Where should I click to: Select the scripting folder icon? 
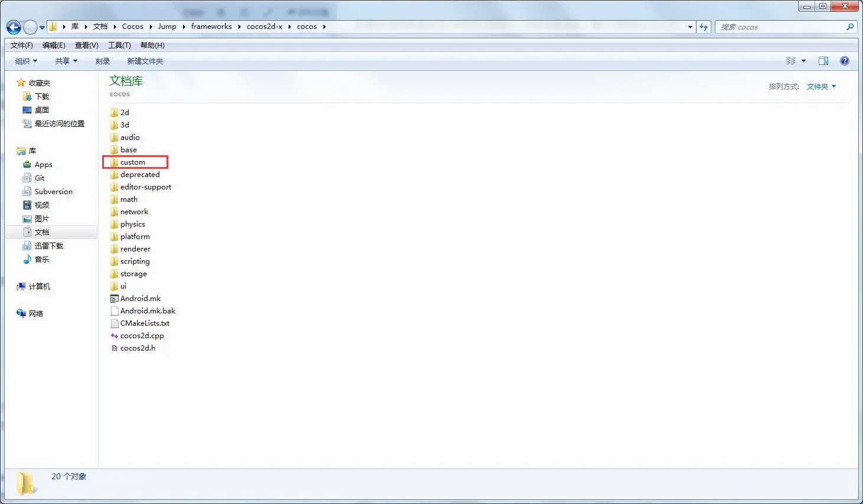[114, 261]
